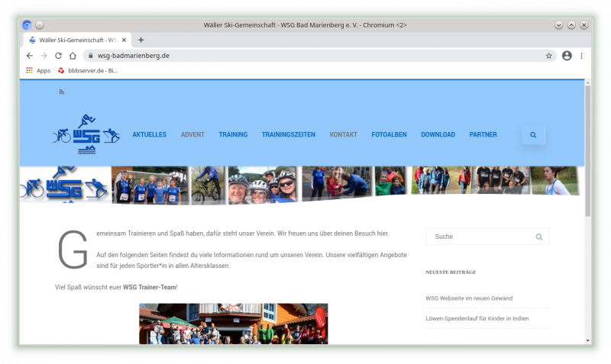This screenshot has width=611, height=364.
Task: Open the Apps shortcut in bookmarks bar
Action: [37, 70]
